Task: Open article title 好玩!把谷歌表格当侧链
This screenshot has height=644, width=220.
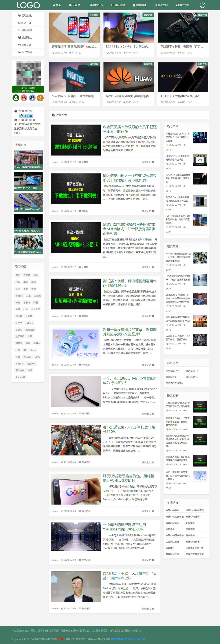Action: click(x=129, y=478)
